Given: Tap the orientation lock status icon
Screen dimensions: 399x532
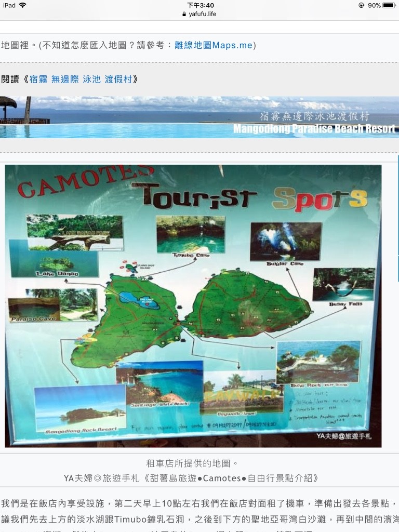Looking at the screenshot, I should click(x=361, y=5).
